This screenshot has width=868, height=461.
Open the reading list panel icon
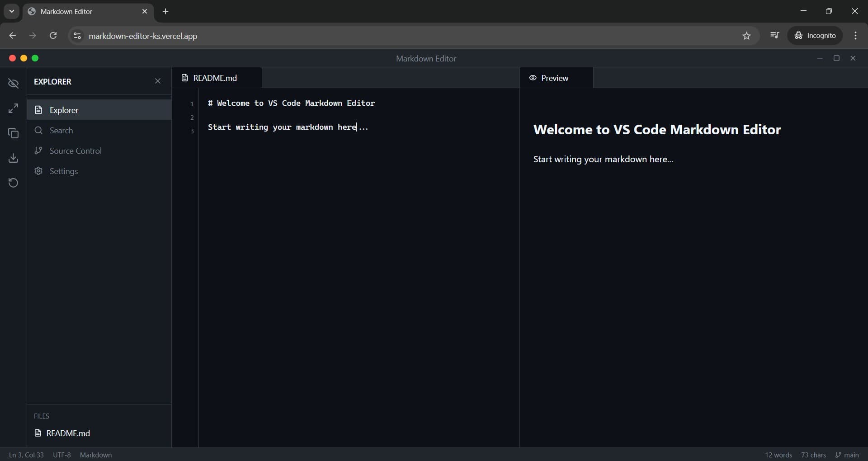pyautogui.click(x=775, y=35)
